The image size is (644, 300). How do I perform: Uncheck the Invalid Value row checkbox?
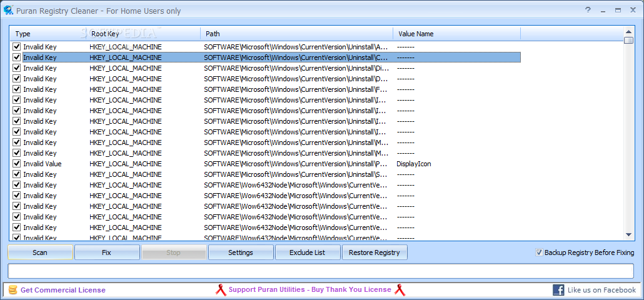click(16, 164)
